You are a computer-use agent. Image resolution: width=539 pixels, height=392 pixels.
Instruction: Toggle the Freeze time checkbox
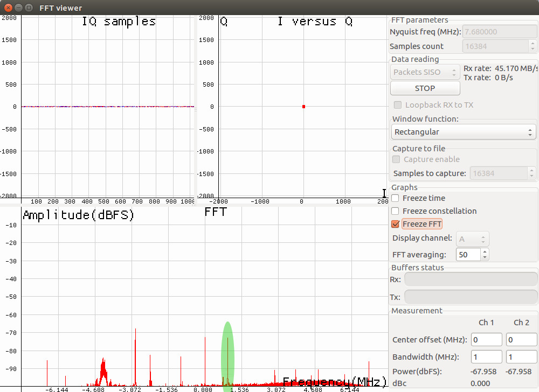tap(395, 198)
